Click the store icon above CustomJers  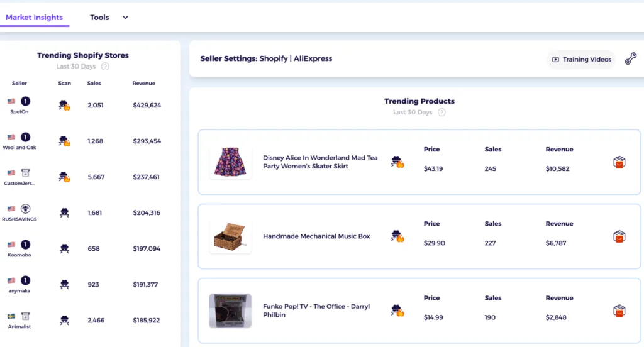25,172
